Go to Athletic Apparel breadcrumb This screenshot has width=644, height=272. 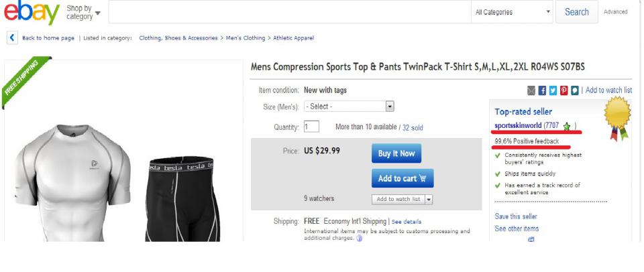[x=292, y=38]
